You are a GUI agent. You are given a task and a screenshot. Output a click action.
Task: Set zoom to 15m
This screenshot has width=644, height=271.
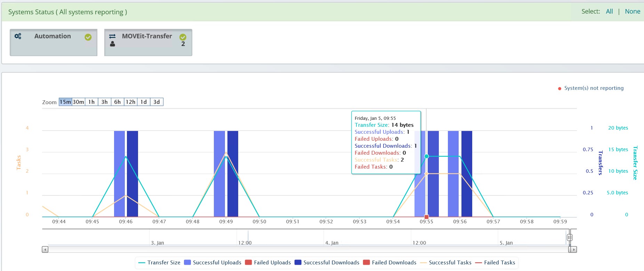[65, 102]
